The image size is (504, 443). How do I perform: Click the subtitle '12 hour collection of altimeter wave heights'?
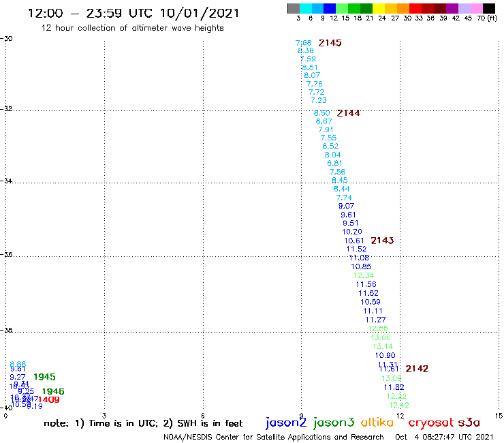click(132, 28)
